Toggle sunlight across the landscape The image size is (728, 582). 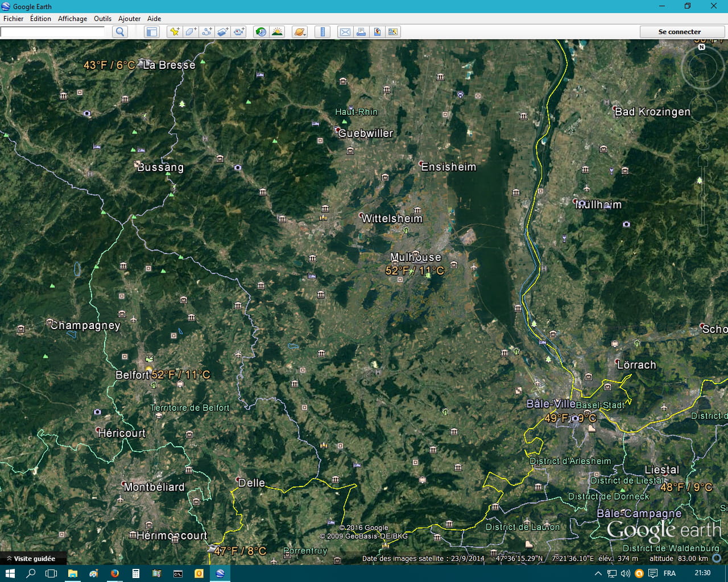pyautogui.click(x=277, y=32)
